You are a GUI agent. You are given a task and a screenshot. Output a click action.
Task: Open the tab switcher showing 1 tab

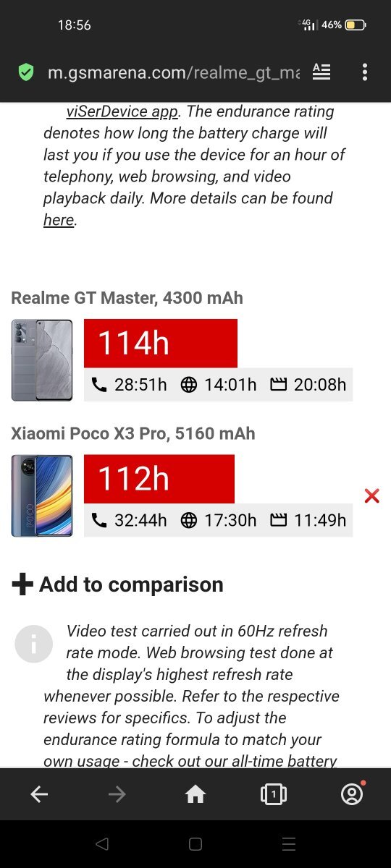[273, 794]
